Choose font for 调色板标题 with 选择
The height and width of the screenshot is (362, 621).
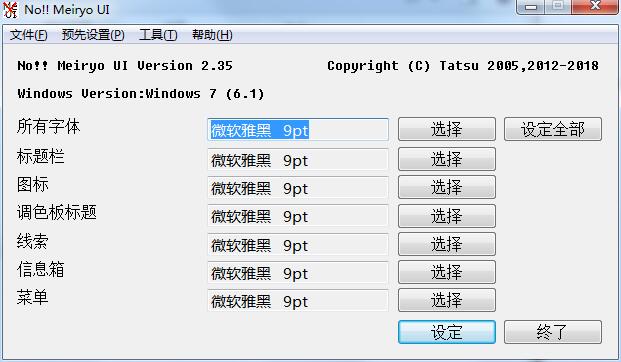click(447, 216)
